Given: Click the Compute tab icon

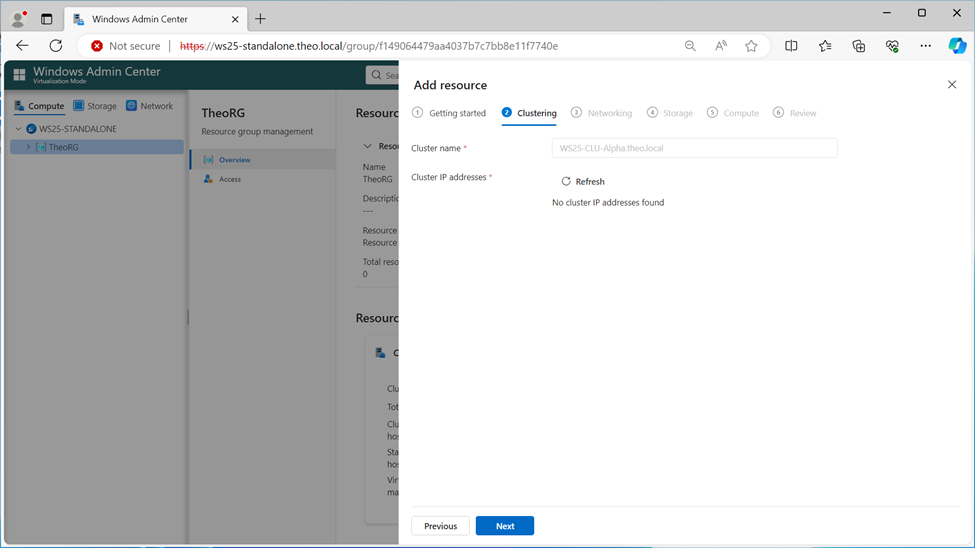Looking at the screenshot, I should pos(19,106).
